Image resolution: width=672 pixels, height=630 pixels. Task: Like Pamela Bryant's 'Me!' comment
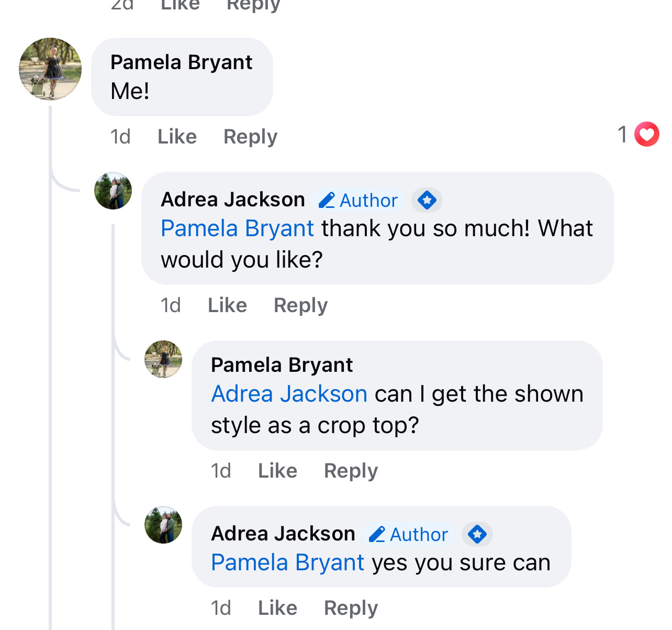pos(177,137)
